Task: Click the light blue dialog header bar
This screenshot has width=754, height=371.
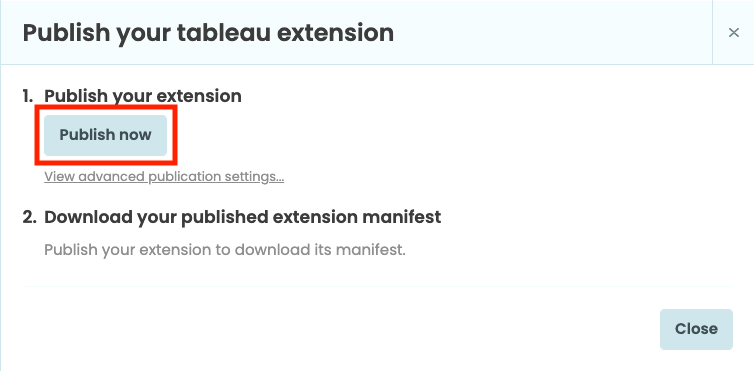Action: [x=356, y=33]
